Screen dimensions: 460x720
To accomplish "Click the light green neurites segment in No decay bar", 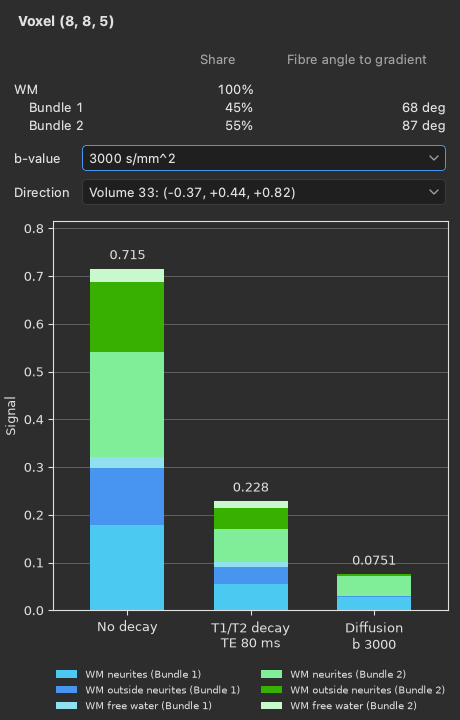I will (127, 405).
